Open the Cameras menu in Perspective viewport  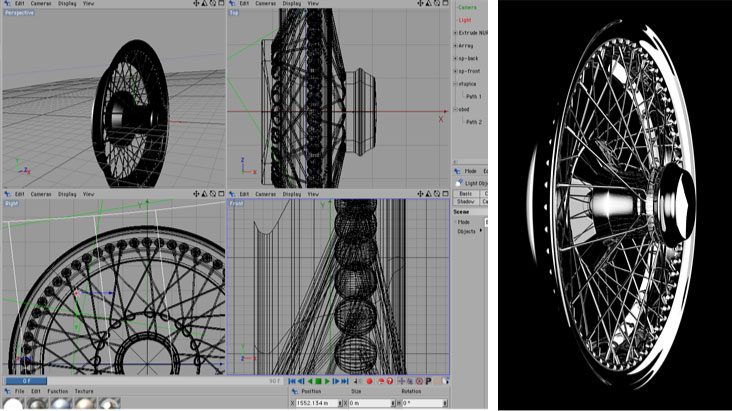[x=41, y=4]
